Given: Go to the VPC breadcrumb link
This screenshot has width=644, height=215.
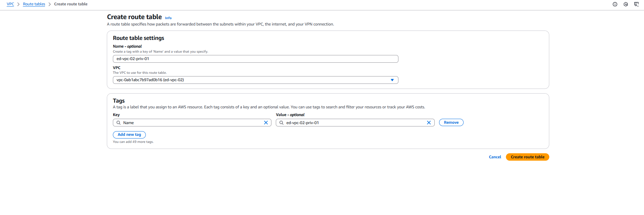Looking at the screenshot, I should click(10, 4).
